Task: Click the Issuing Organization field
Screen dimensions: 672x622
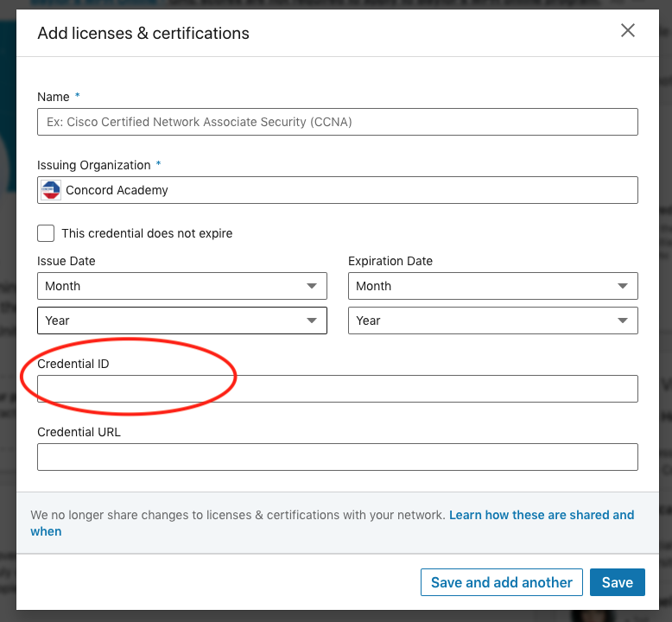Action: tap(337, 190)
